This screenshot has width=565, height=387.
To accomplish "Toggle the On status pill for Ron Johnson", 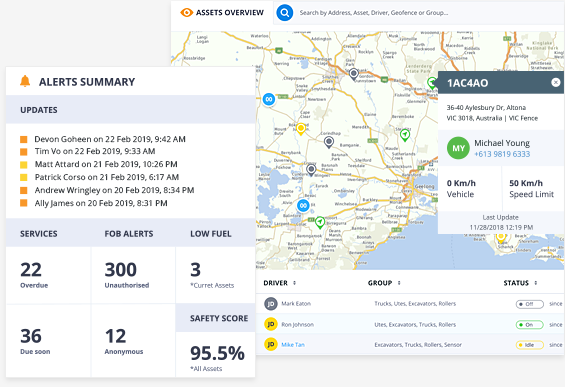I will pos(529,325).
